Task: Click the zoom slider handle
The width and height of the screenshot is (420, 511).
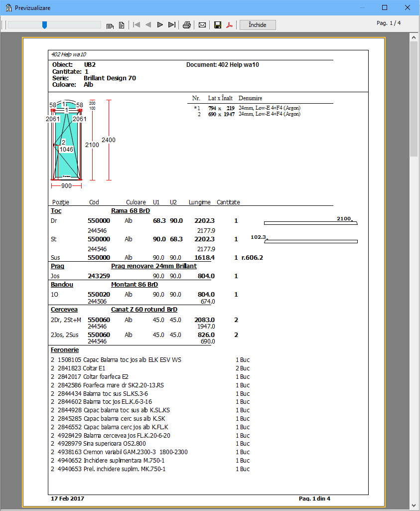Action: tap(44, 25)
